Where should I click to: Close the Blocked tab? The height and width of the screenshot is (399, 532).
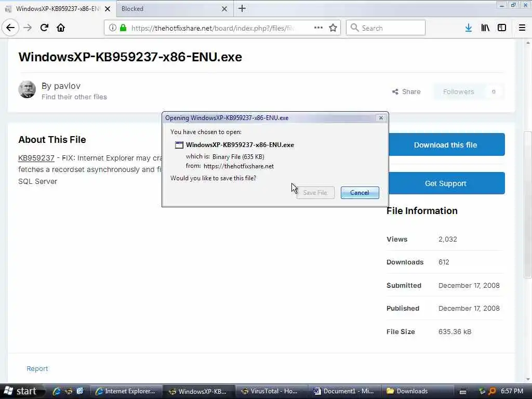click(224, 9)
